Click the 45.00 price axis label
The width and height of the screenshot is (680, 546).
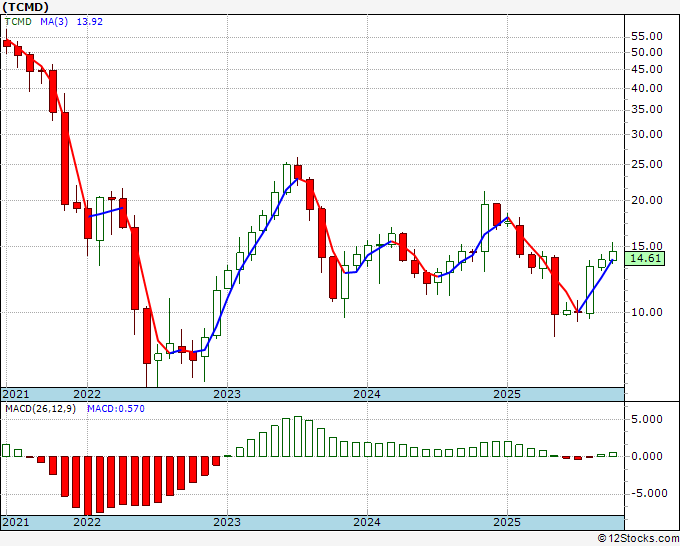point(647,69)
